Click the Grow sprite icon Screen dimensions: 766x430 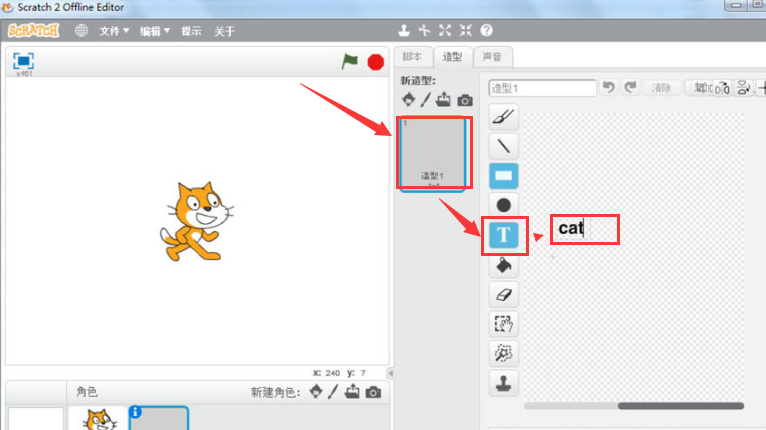click(445, 30)
